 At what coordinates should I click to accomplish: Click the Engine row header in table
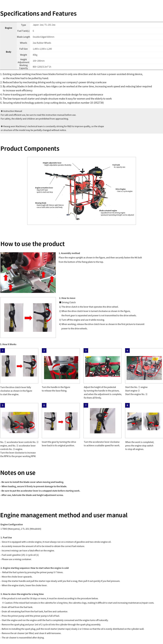click(x=8, y=28)
